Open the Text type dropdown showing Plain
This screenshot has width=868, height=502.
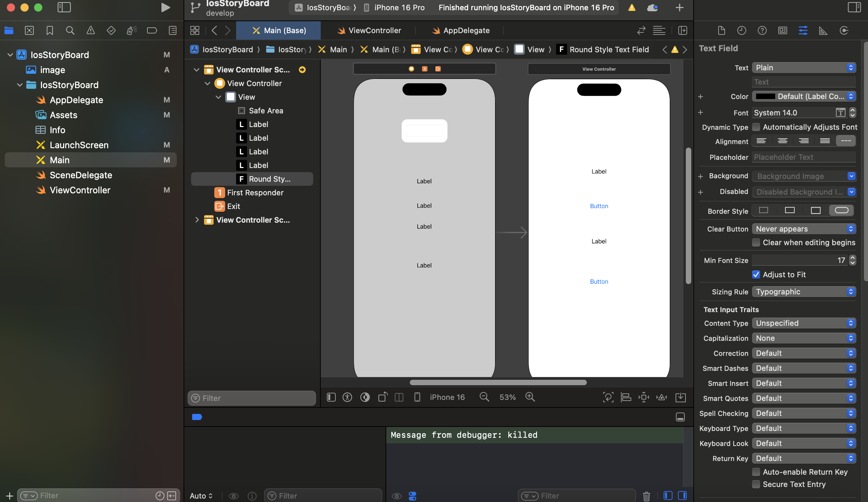[x=804, y=68]
